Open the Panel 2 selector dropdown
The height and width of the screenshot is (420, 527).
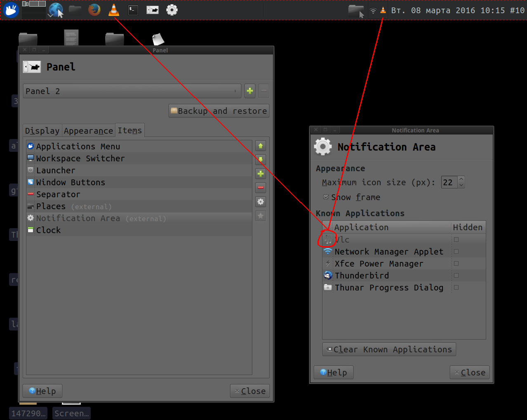coord(132,91)
